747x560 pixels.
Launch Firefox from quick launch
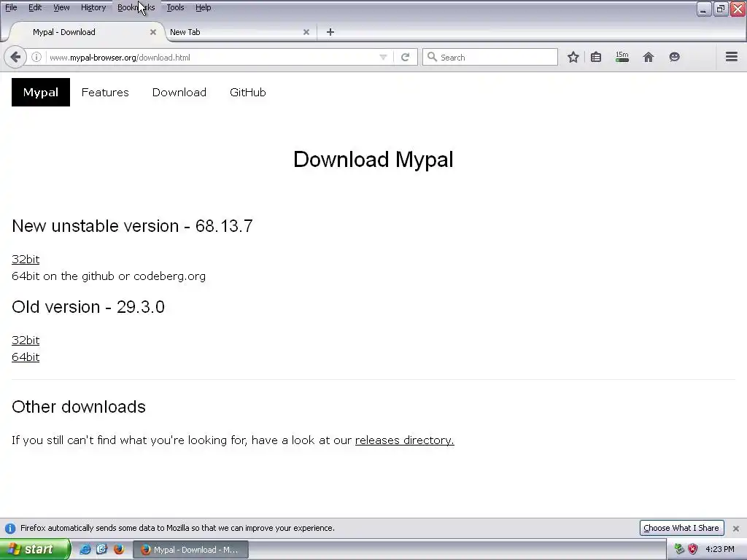[119, 549]
